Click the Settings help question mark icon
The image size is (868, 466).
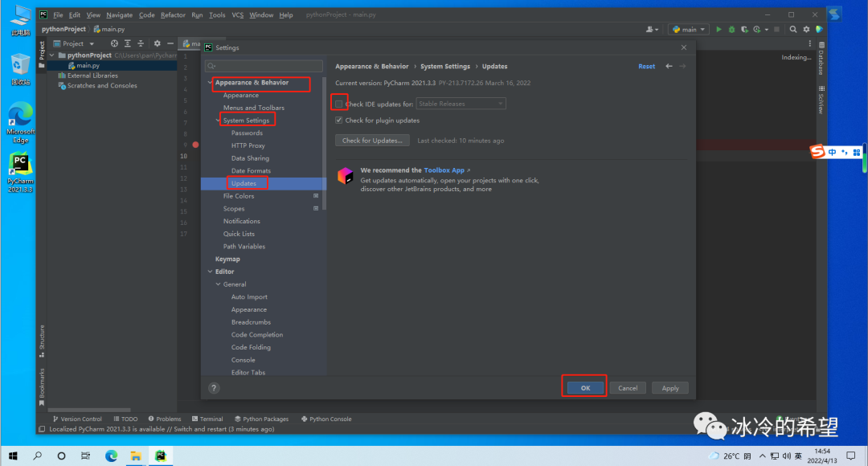pos(214,388)
